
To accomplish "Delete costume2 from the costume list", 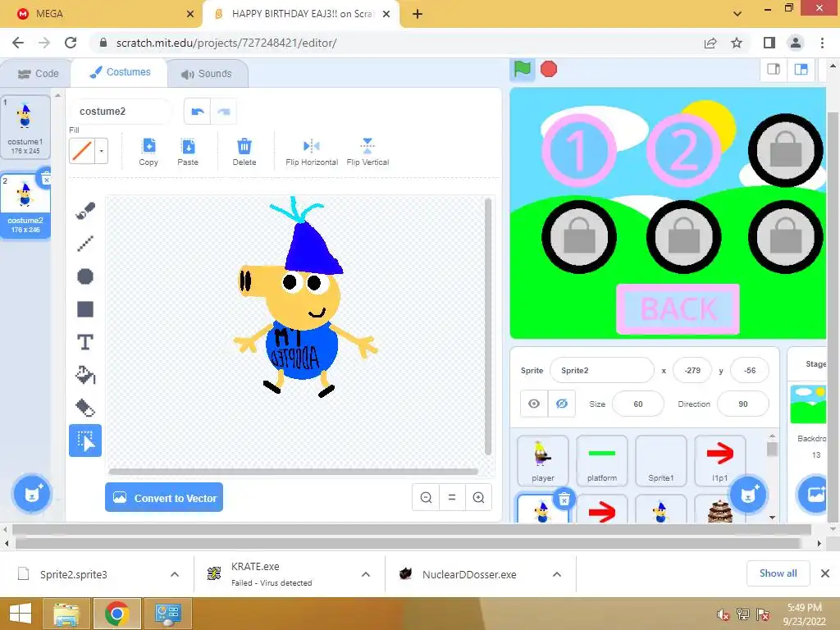I will tap(46, 178).
